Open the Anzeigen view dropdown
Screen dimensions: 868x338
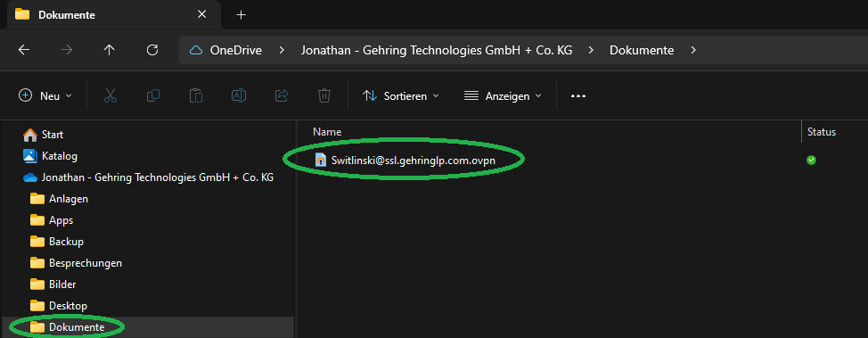(x=503, y=95)
